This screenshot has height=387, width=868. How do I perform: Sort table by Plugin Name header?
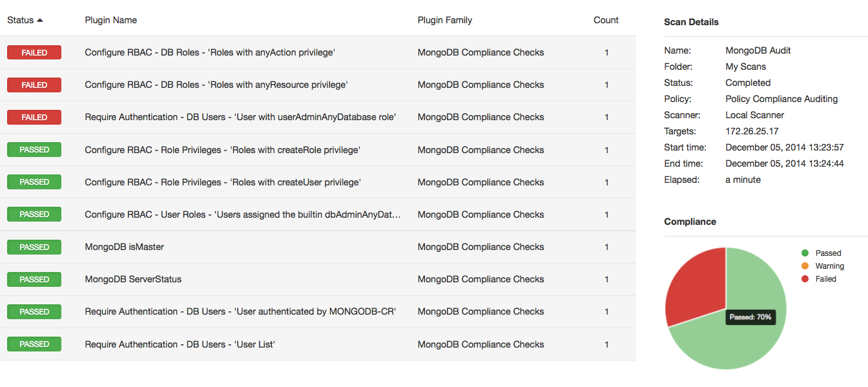tap(111, 20)
